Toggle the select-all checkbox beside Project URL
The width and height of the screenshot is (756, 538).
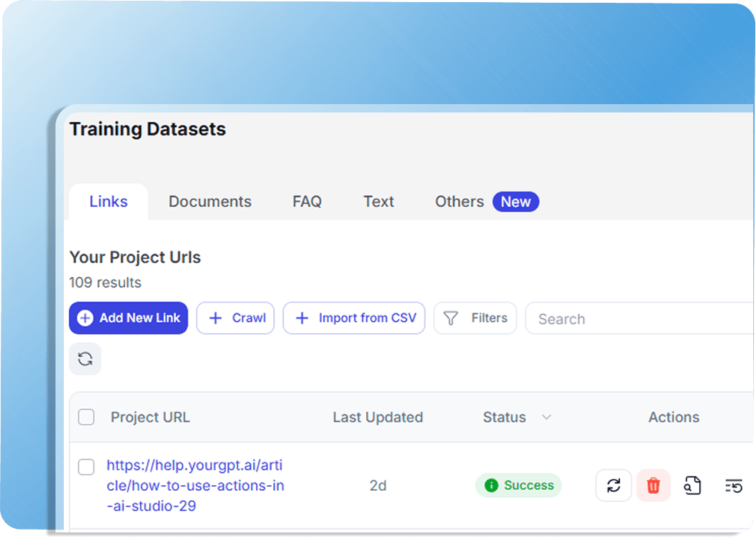tap(86, 417)
